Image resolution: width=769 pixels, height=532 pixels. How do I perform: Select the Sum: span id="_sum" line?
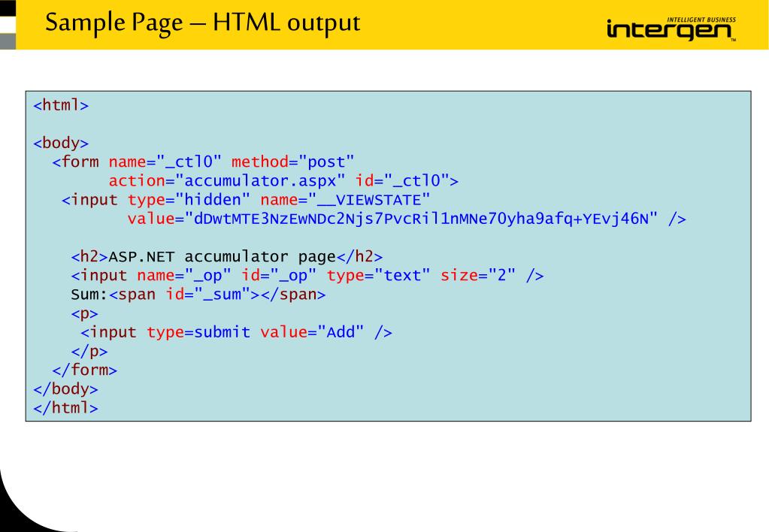(x=198, y=295)
